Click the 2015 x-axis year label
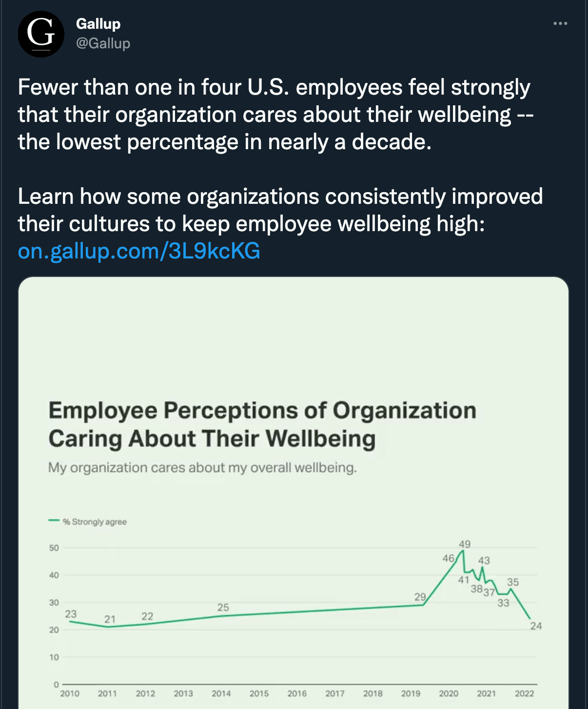The image size is (588, 709). tap(259, 693)
